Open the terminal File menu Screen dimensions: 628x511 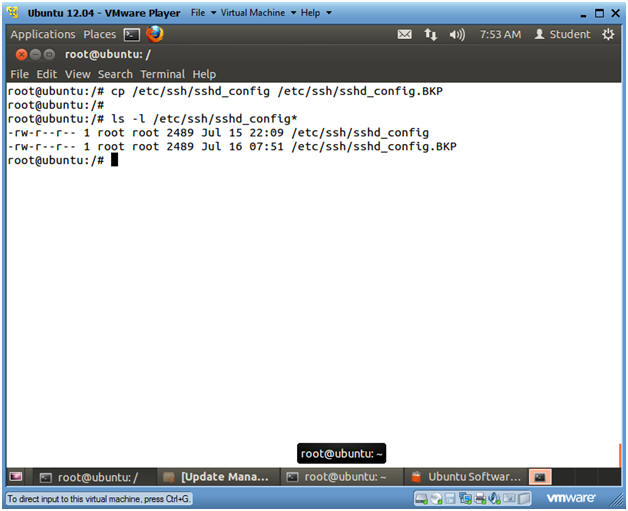coord(20,74)
